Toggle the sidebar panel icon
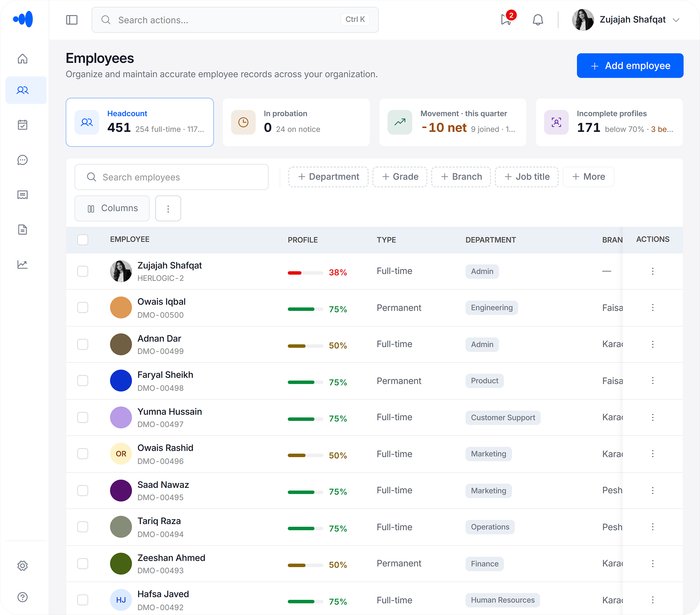 pos(72,20)
